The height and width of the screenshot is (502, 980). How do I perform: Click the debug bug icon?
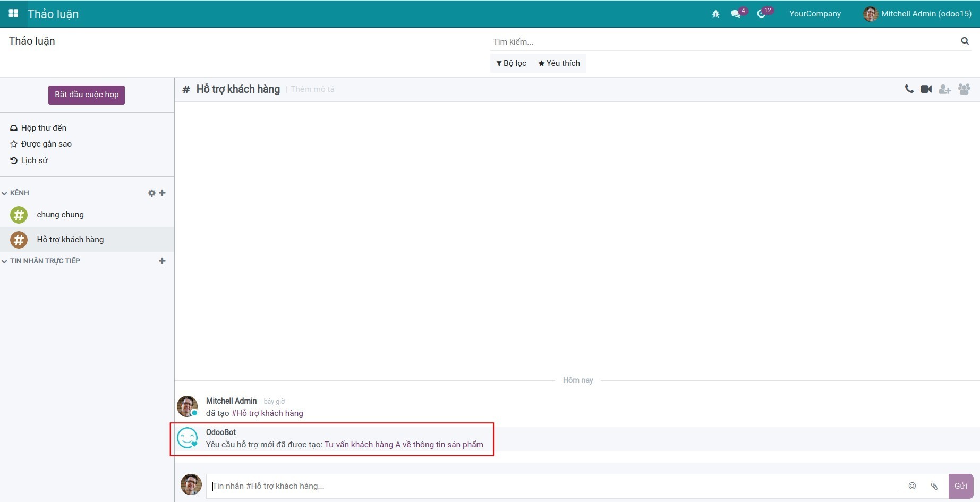point(715,14)
